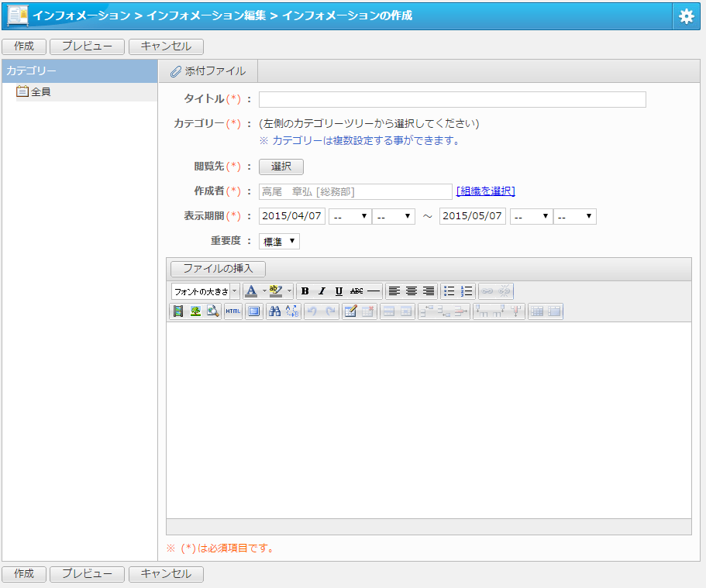Open start hour dropdown after 2015/04/07
This screenshot has height=588, width=706.
pos(350,217)
